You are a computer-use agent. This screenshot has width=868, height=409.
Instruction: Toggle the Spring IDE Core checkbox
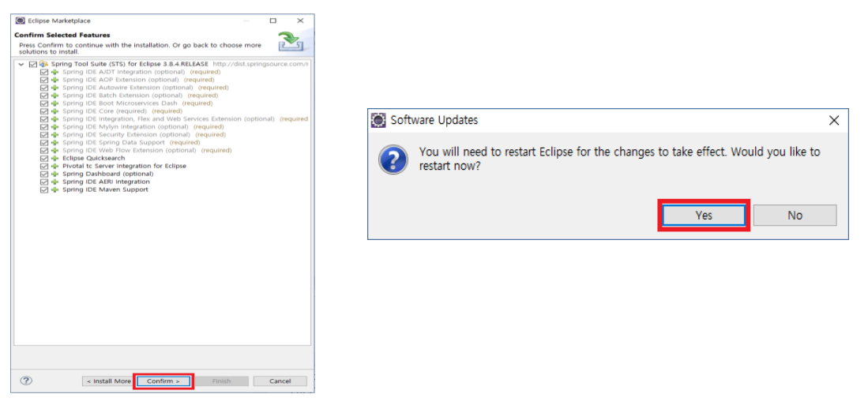44,111
